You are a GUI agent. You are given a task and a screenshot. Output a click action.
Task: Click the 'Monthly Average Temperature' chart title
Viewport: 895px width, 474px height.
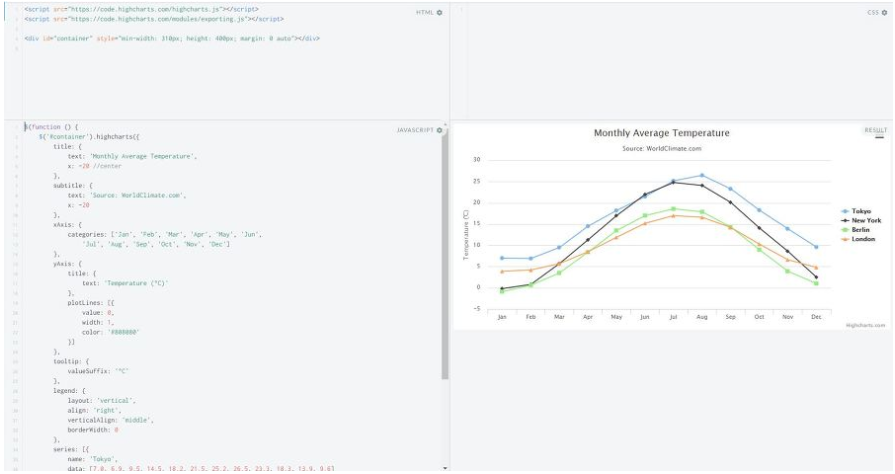point(662,133)
